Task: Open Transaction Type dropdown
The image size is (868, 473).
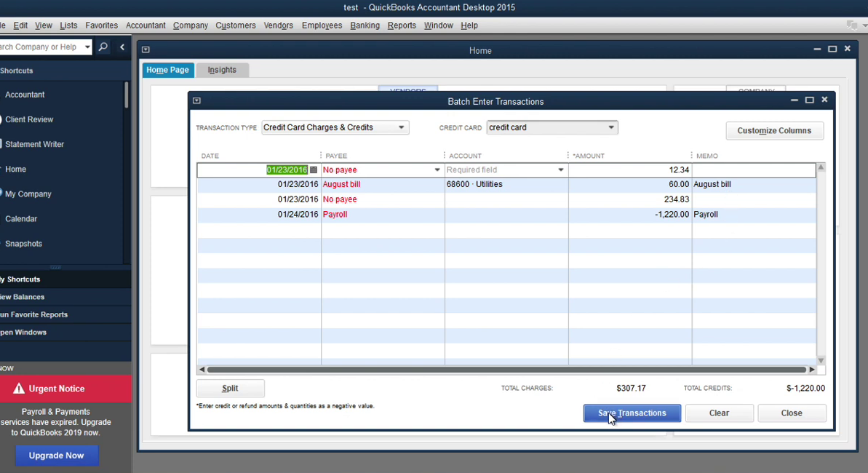Action: point(402,127)
